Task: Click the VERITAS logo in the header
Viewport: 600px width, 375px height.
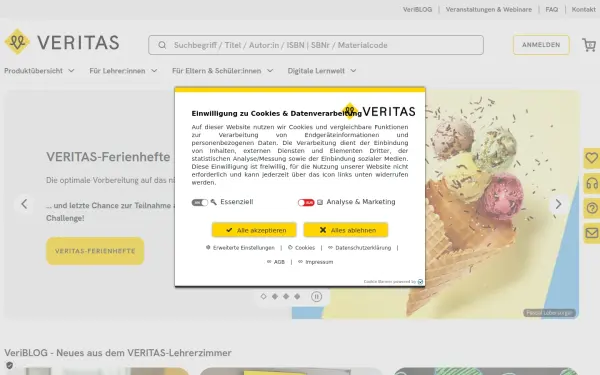Action: pos(62,42)
